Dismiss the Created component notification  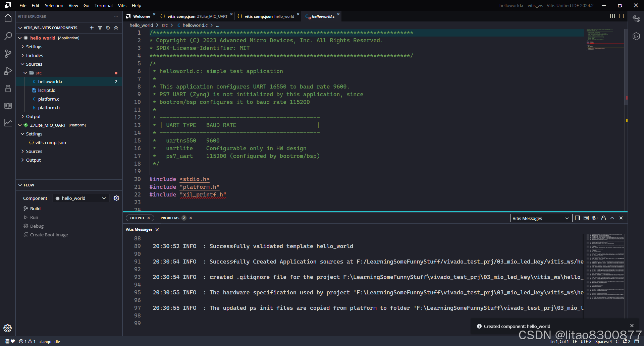[x=632, y=326]
